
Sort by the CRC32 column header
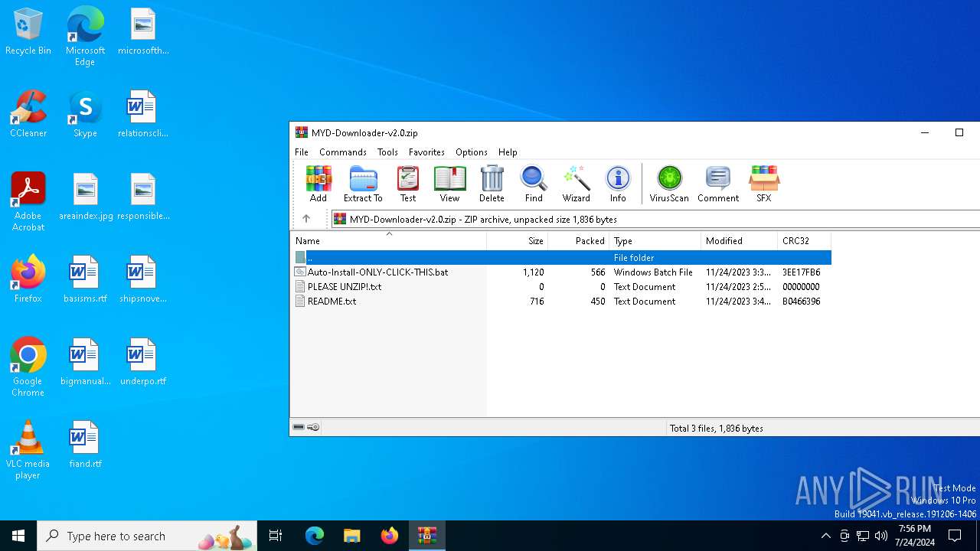click(804, 240)
